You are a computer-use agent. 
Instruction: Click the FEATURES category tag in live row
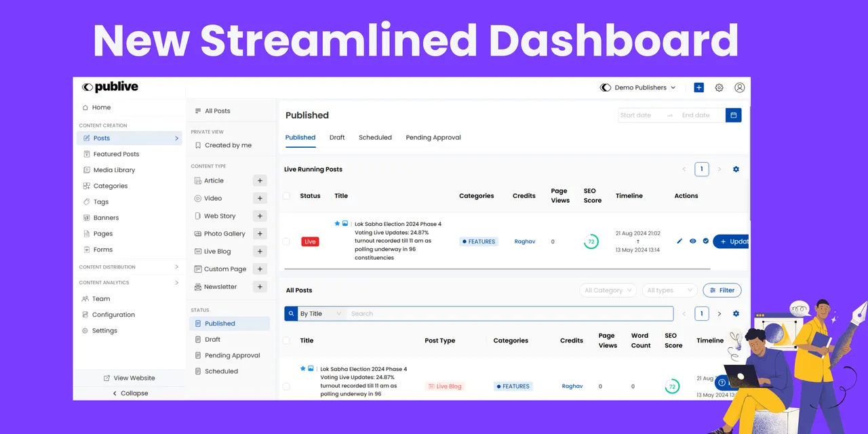coord(479,241)
